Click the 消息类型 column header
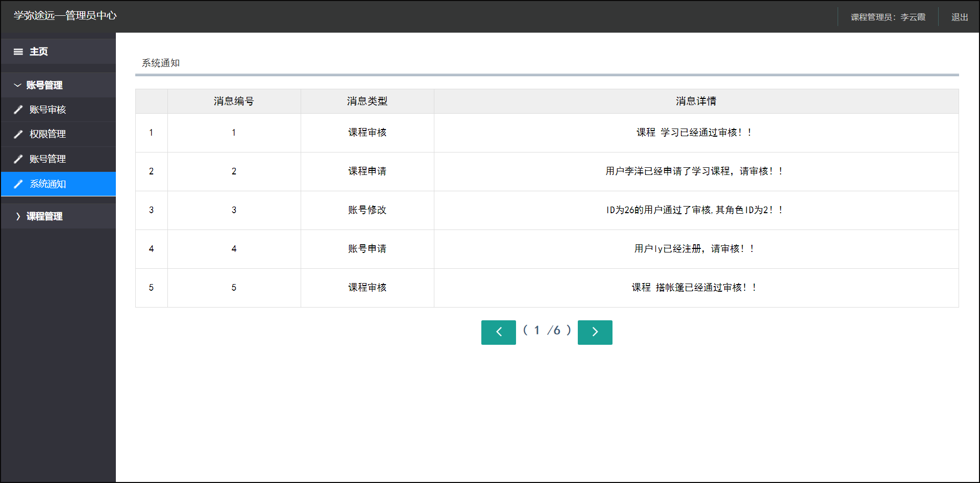 pos(367,101)
